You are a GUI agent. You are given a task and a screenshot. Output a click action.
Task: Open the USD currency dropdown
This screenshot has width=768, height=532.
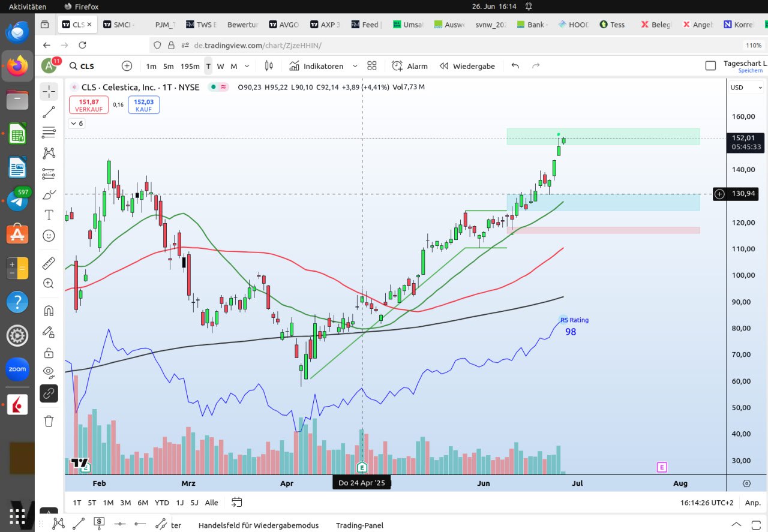746,88
